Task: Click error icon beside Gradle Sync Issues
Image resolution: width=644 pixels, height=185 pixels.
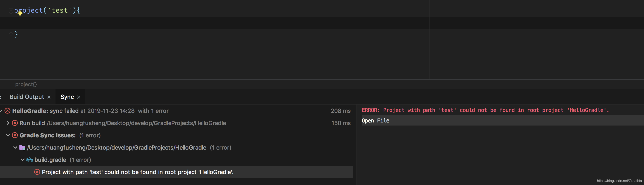Action: coord(15,135)
